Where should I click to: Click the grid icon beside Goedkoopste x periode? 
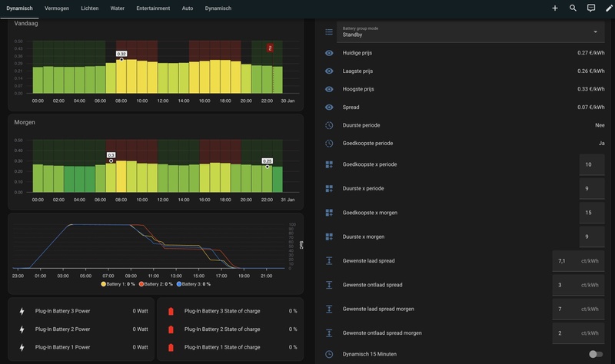329,164
